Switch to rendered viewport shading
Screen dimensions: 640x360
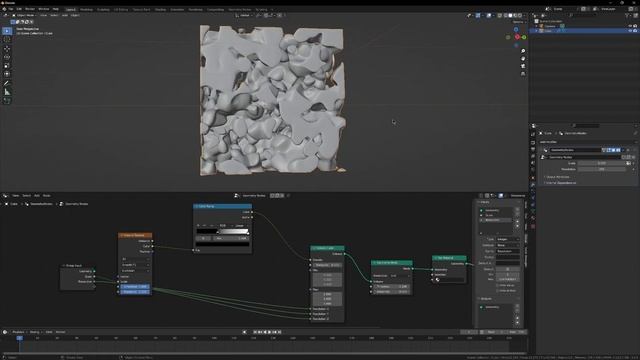[520, 16]
